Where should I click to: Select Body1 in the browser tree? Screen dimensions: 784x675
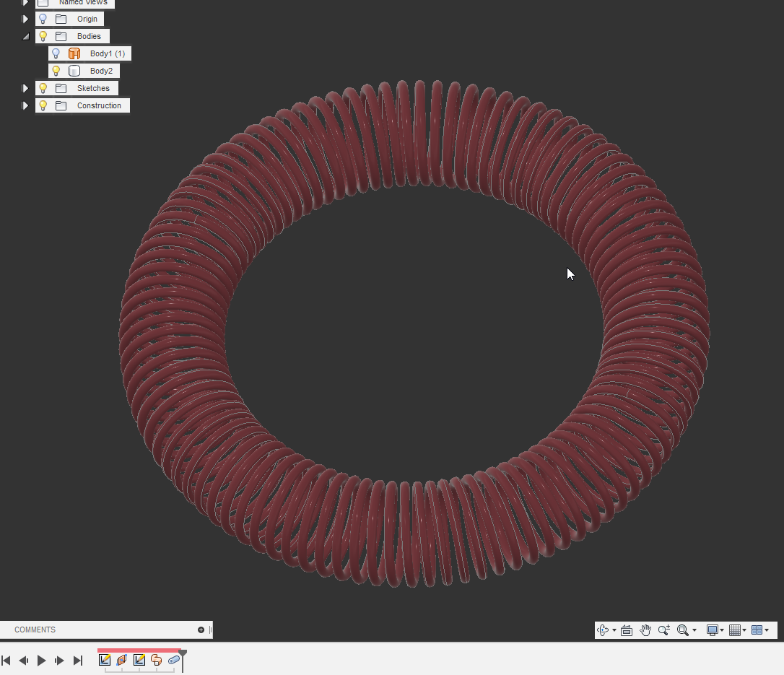point(107,53)
